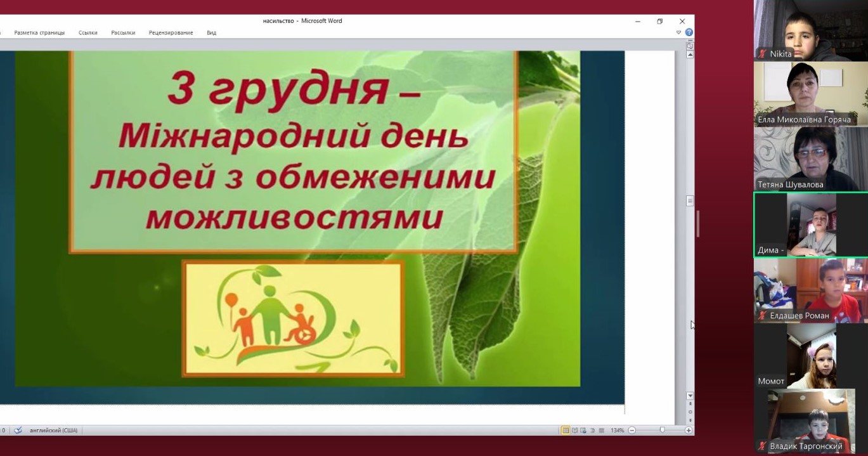Toggle the ruler button above the scrollbar
This screenshot has width=868, height=456.
pos(690,46)
